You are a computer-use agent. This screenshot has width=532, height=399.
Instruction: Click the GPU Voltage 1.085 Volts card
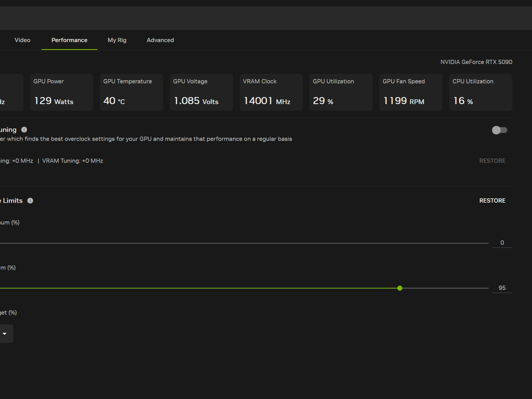pos(201,92)
